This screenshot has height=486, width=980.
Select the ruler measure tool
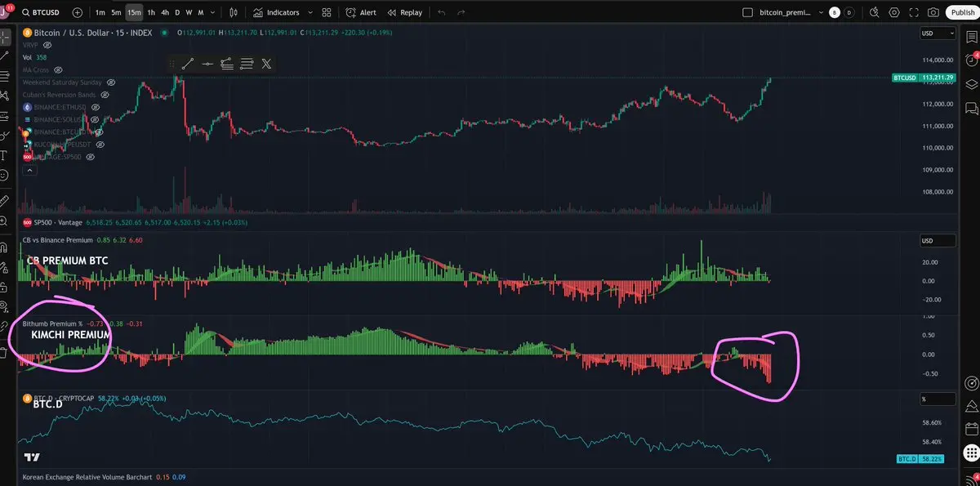(x=6, y=200)
